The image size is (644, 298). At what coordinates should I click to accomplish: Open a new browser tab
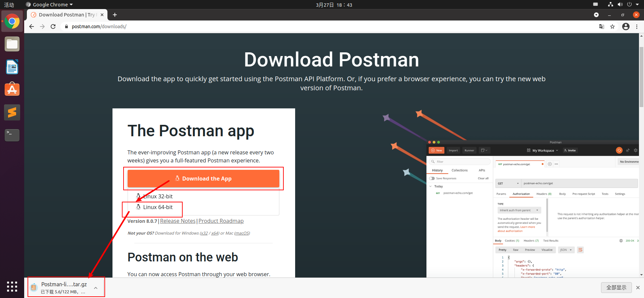click(x=115, y=15)
